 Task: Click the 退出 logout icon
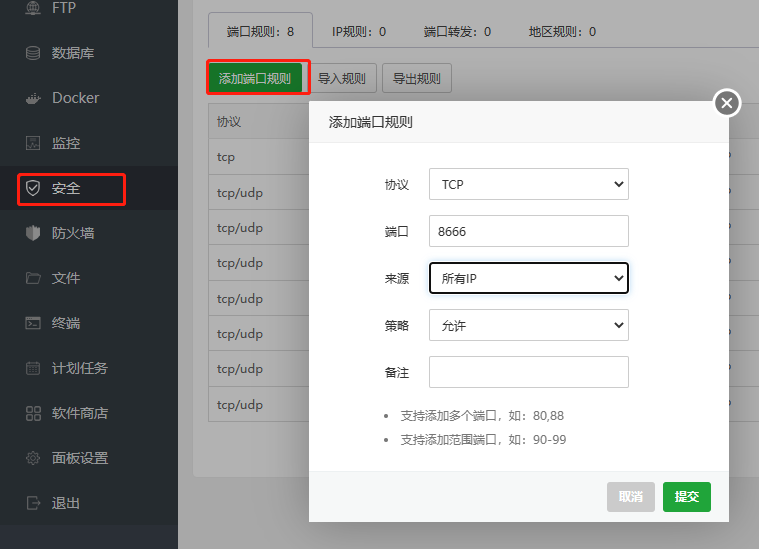coord(33,503)
